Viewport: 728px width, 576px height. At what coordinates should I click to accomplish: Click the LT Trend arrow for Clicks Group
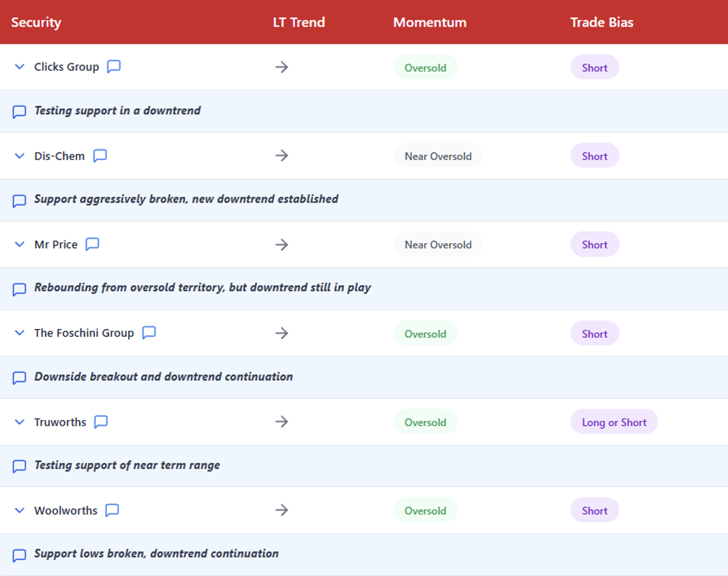coord(281,67)
